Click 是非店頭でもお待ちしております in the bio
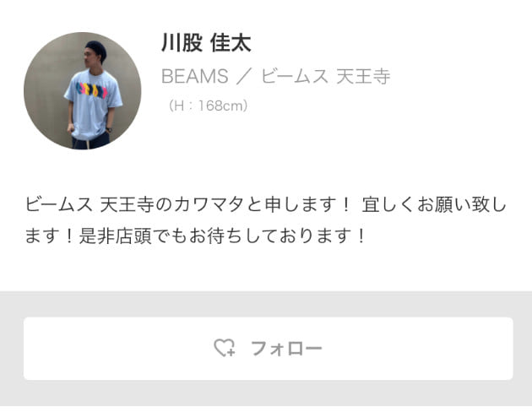Screen dimensions: 532x412 tap(216, 236)
